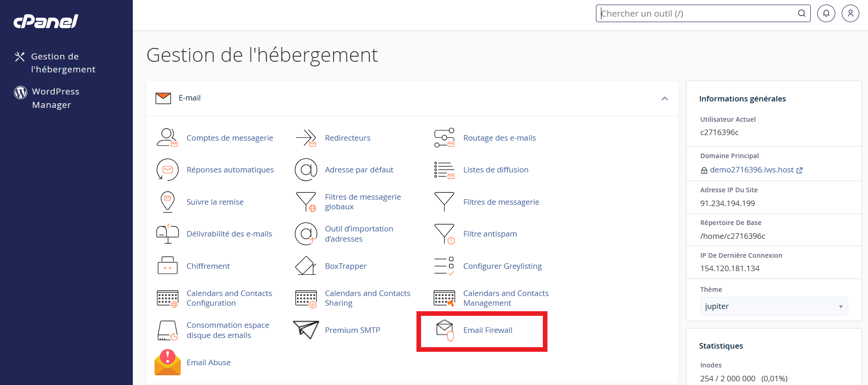Click the Filtre antispam funnel icon

(444, 234)
